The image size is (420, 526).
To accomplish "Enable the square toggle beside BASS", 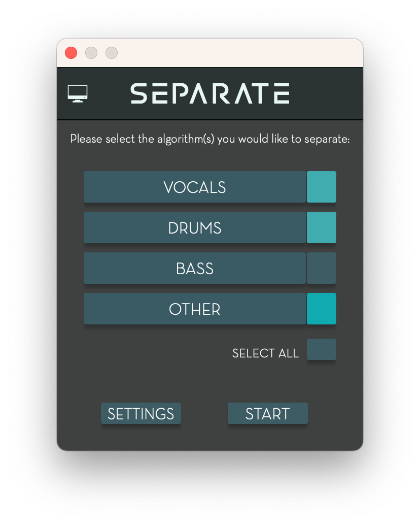I will [x=322, y=268].
